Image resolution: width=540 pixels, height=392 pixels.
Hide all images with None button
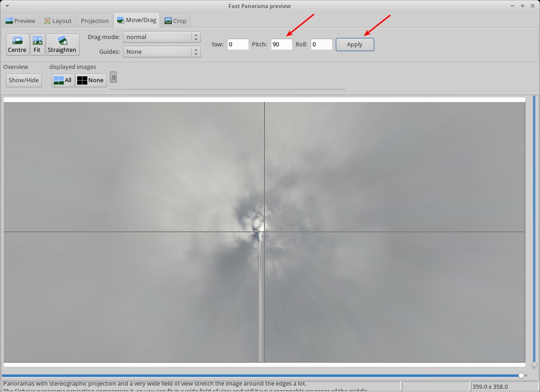pos(91,80)
